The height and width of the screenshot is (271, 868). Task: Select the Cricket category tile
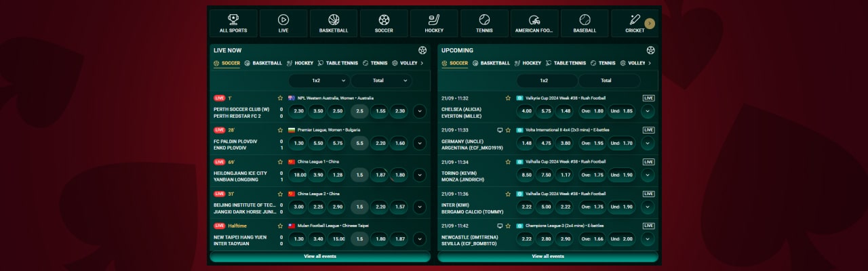pyautogui.click(x=635, y=23)
